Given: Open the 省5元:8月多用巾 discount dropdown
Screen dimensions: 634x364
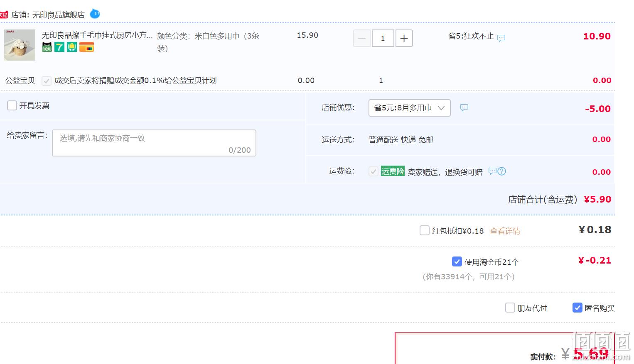Looking at the screenshot, I should point(409,108).
